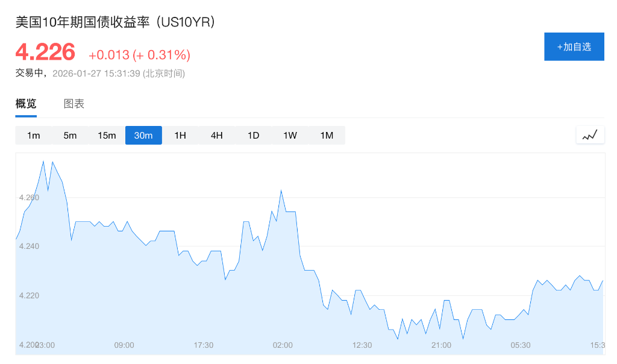617x364 pixels.
Task: Select the 概览 tab
Action: pyautogui.click(x=25, y=103)
